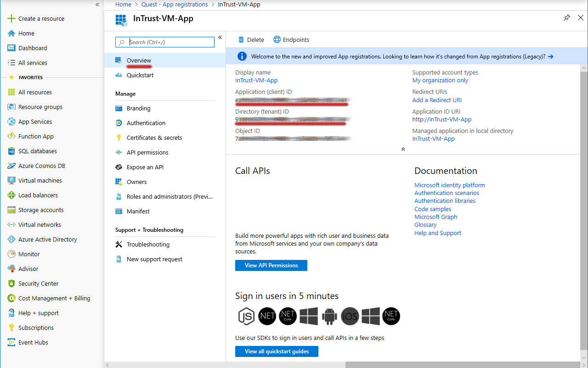Viewport: 588px width, 368px height.
Task: Open Azure Cosmos DB from sidebar
Action: point(41,166)
